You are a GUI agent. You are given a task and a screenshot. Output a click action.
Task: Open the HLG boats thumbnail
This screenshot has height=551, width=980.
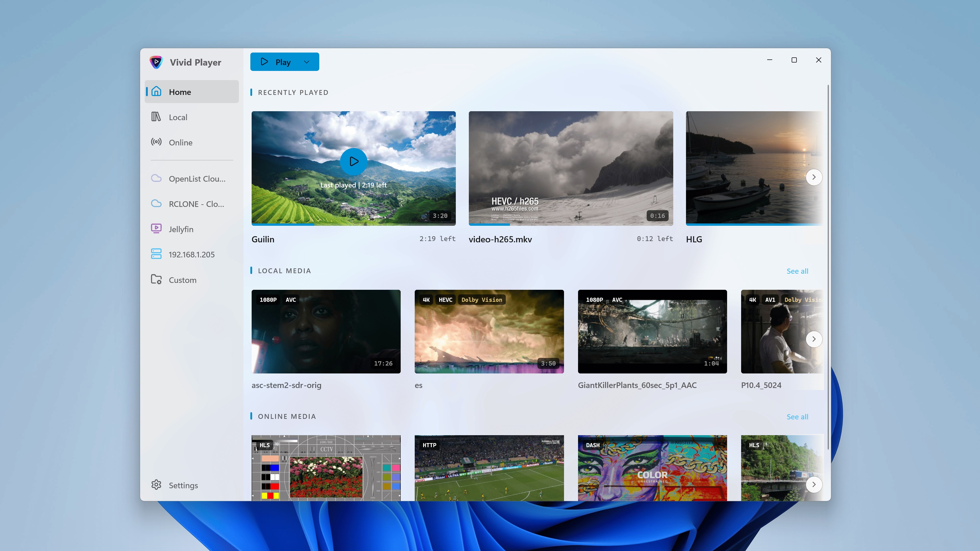755,168
